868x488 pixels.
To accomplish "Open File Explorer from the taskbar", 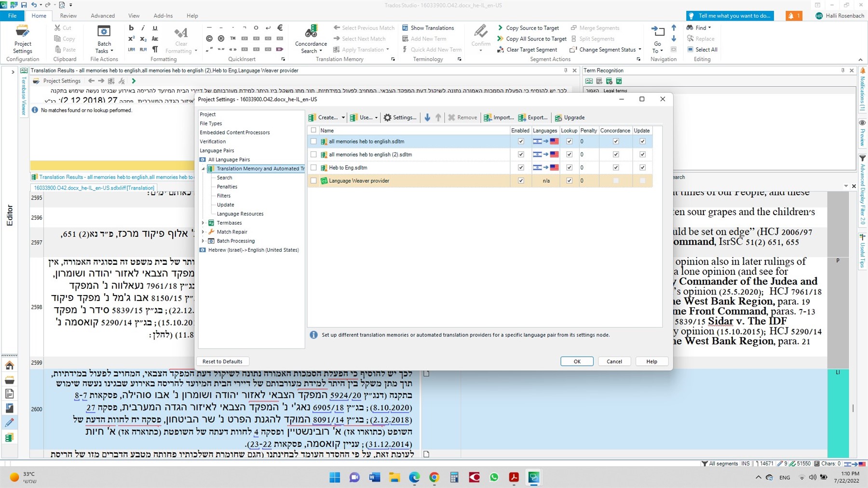I will coord(394,477).
